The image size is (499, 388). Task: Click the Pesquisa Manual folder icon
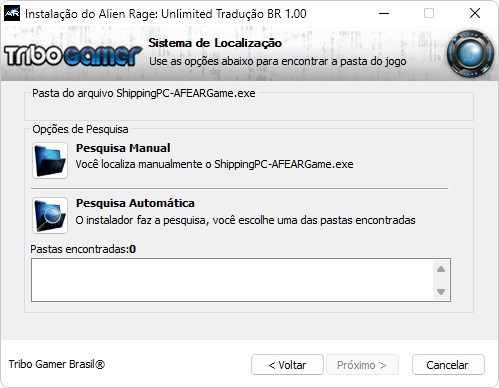pos(50,160)
